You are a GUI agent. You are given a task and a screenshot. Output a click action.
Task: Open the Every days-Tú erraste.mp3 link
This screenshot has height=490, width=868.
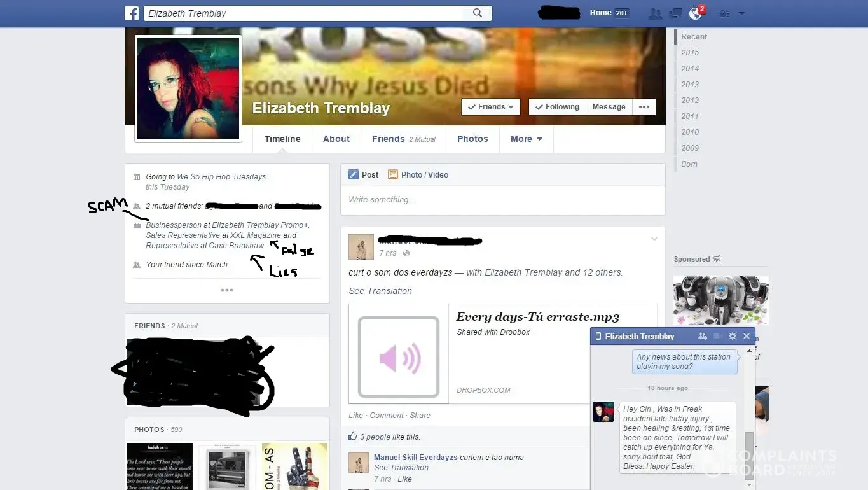(x=538, y=317)
